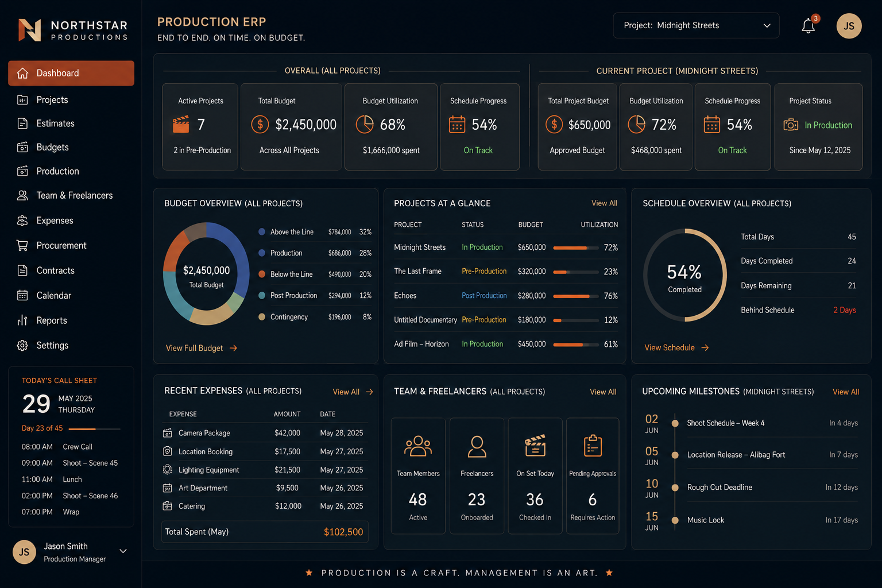Click the budget donut chart
The height and width of the screenshot is (588, 882).
[206, 274]
